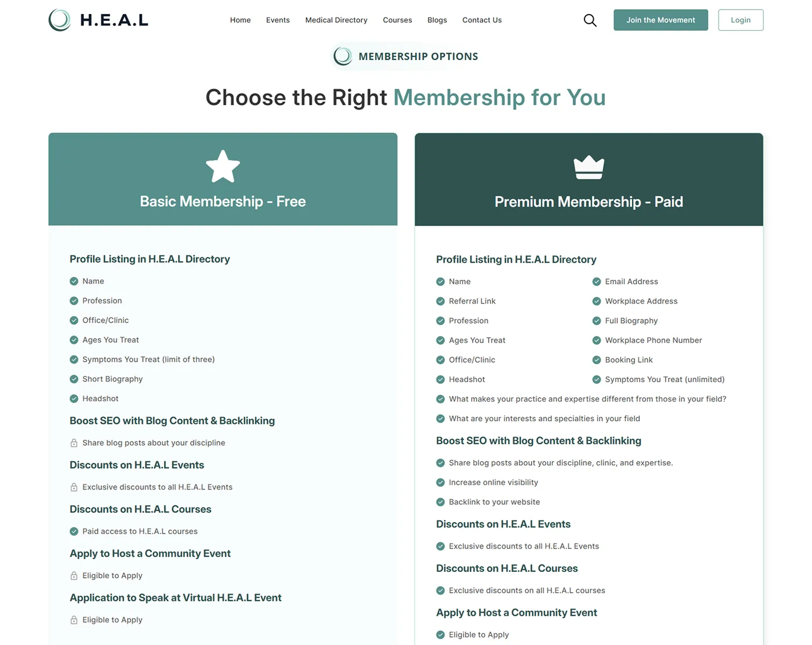Click checkmark next to Short Biography

click(74, 379)
